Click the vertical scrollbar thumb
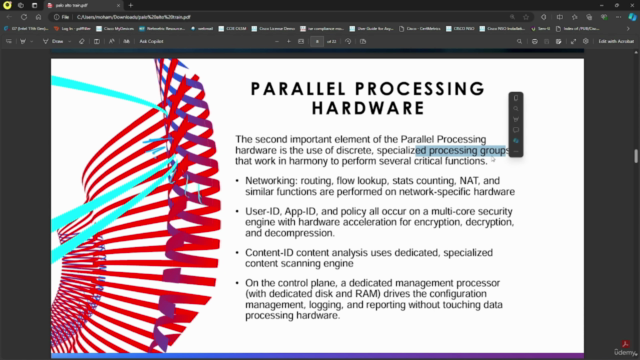Viewport: 640px width, 360px height. pyautogui.click(x=636, y=156)
